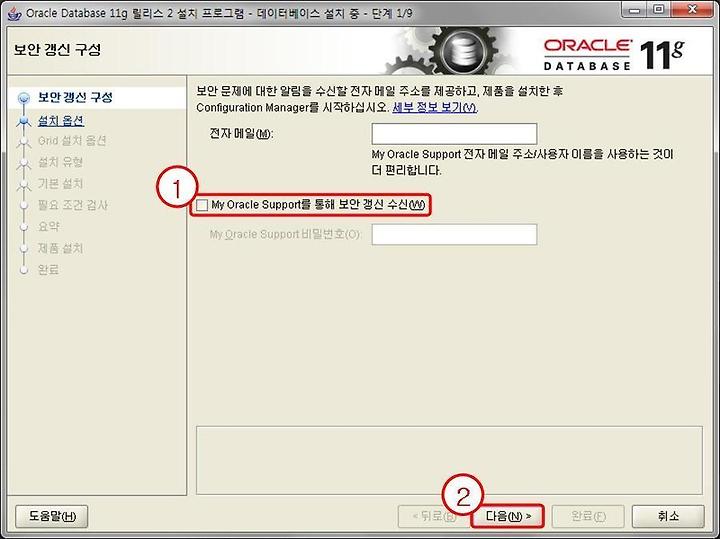Click the 완료(F) finish button
Screen dimensions: 720x539
click(x=588, y=516)
